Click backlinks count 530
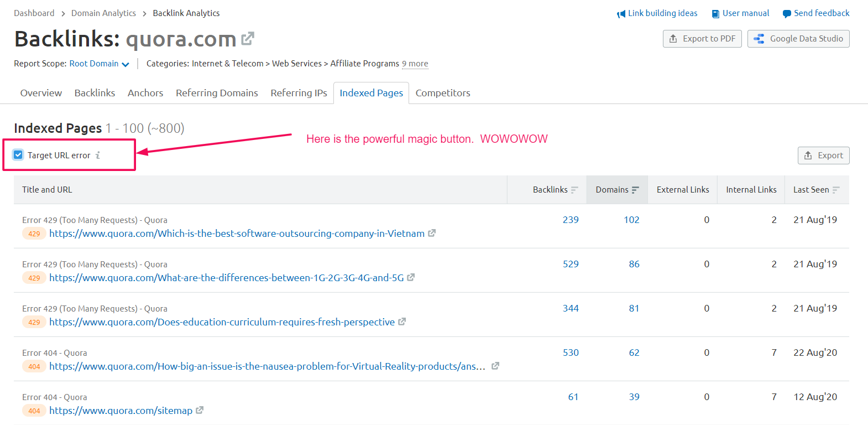This screenshot has width=868, height=425. (x=571, y=353)
